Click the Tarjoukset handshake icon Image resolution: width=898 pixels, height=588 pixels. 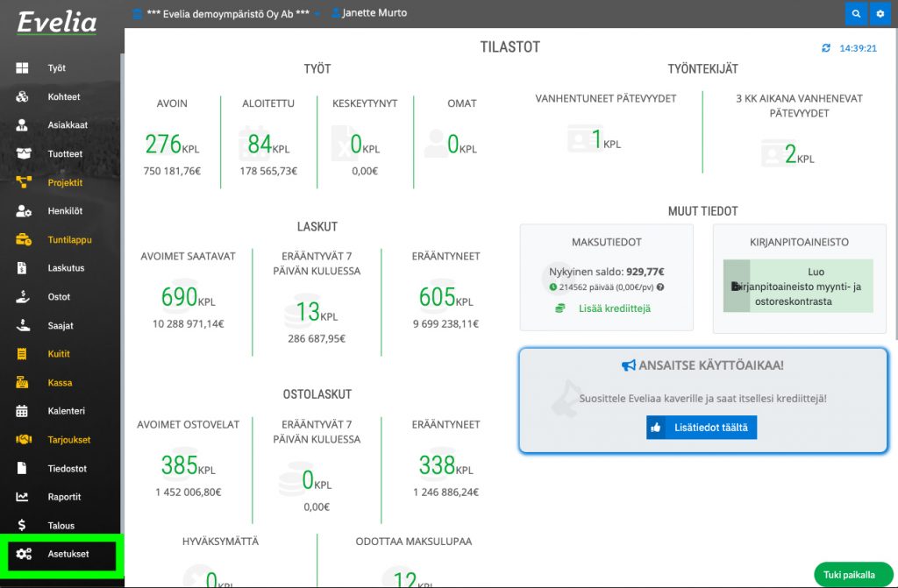point(24,439)
